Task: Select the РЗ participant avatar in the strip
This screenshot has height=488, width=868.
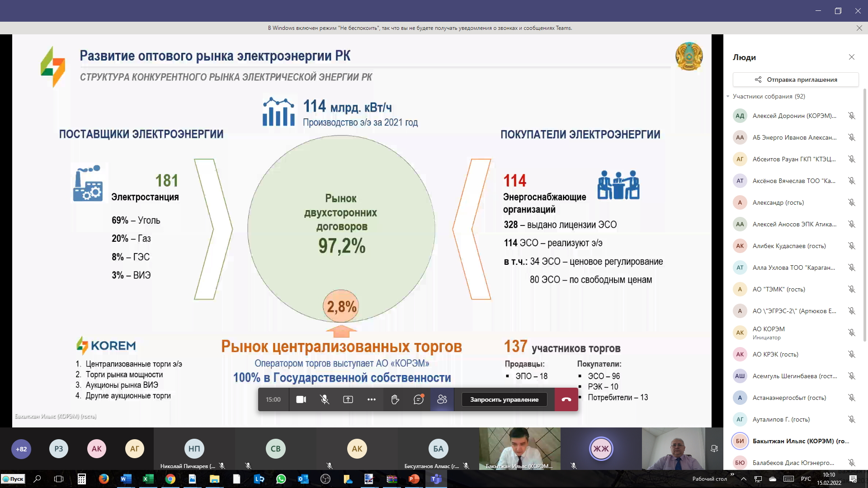Action: (x=59, y=449)
